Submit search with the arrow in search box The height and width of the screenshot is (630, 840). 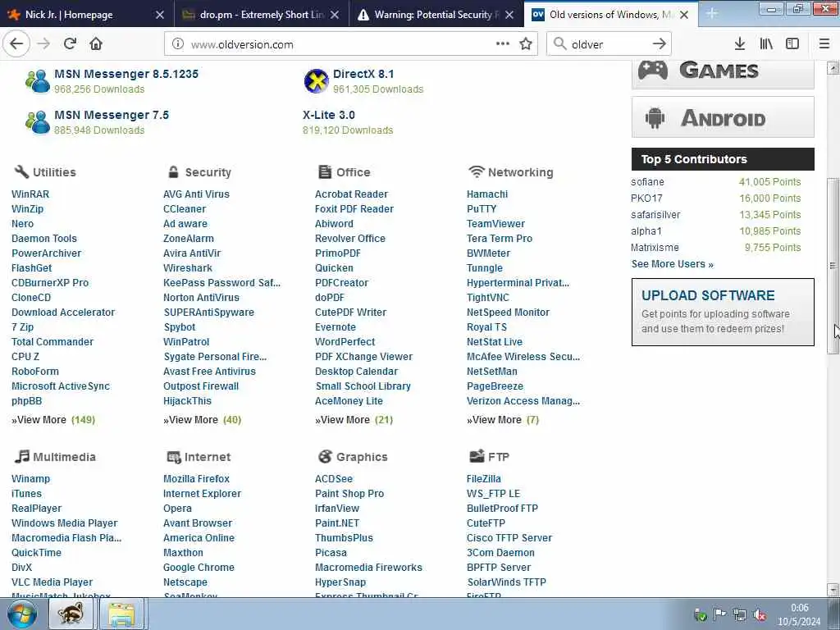[660, 44]
